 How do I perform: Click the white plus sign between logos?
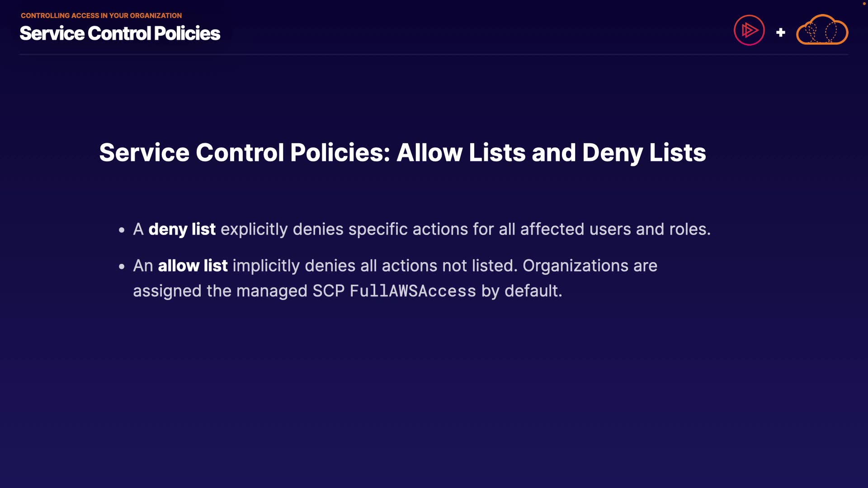click(780, 33)
